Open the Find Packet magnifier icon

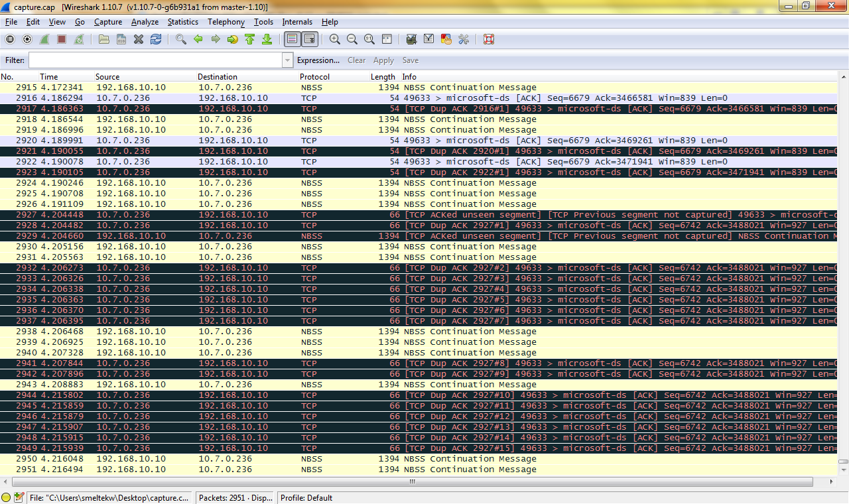[x=179, y=38]
